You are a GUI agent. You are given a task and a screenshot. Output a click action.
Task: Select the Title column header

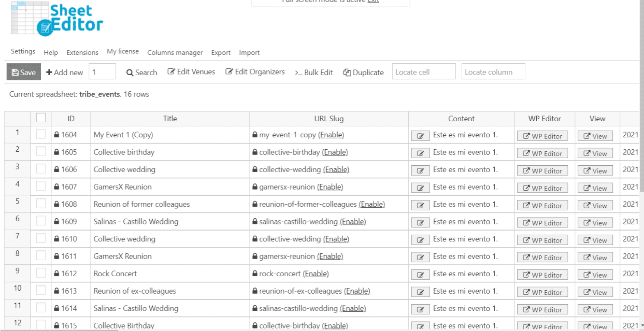click(170, 118)
